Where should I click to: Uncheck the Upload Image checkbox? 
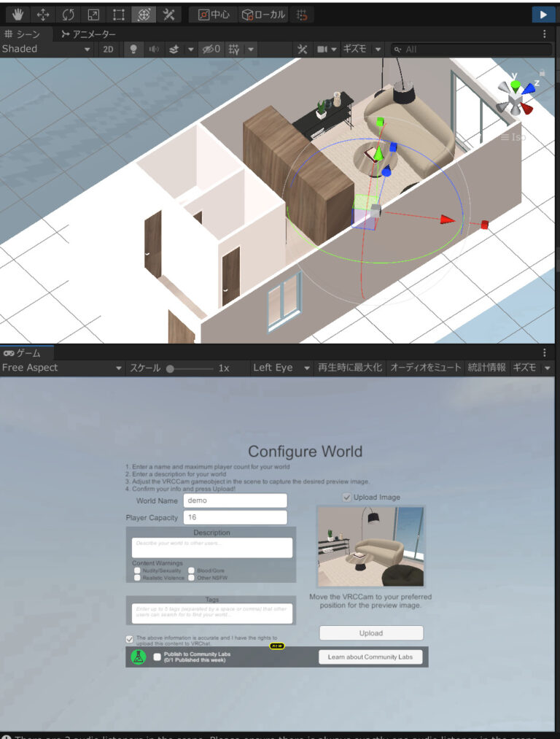346,497
